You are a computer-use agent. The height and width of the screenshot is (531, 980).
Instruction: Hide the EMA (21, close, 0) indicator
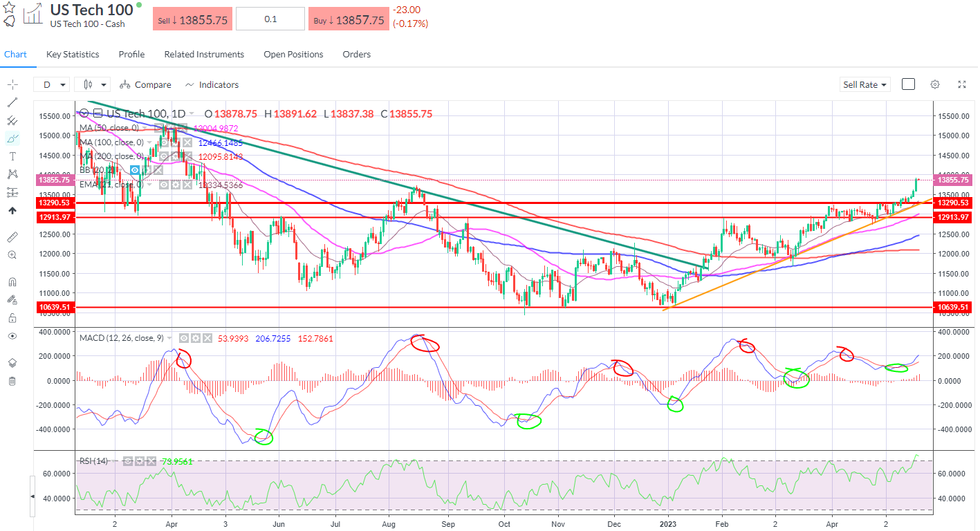point(164,185)
